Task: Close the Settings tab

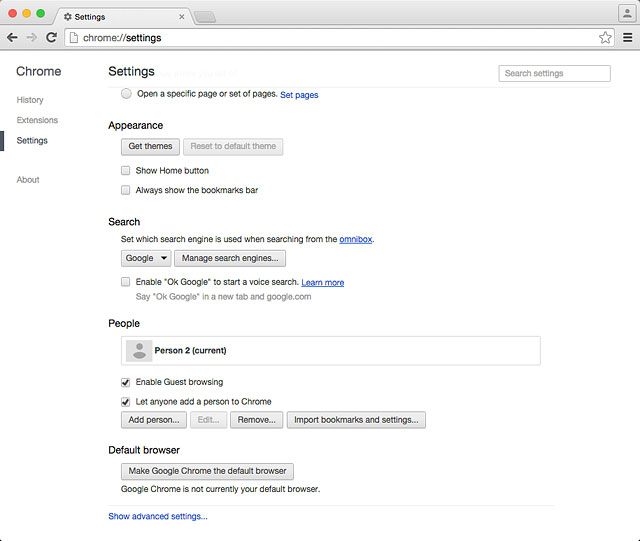Action: click(x=182, y=17)
